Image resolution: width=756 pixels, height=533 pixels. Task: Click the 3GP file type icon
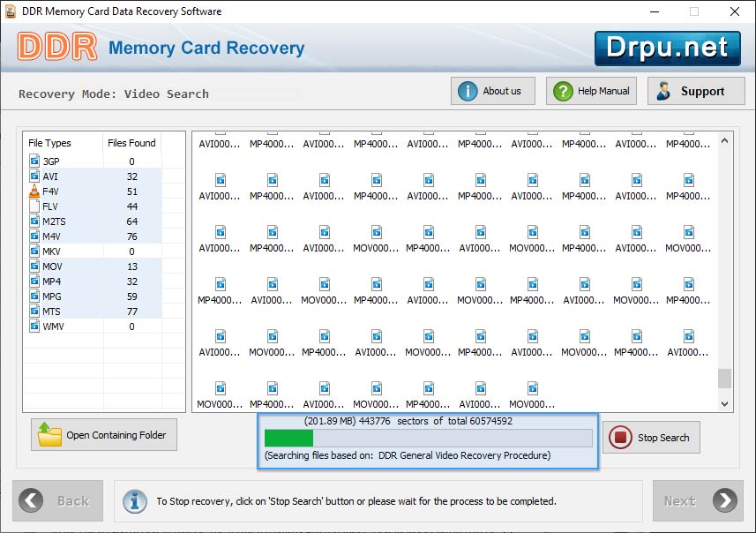pyautogui.click(x=34, y=160)
